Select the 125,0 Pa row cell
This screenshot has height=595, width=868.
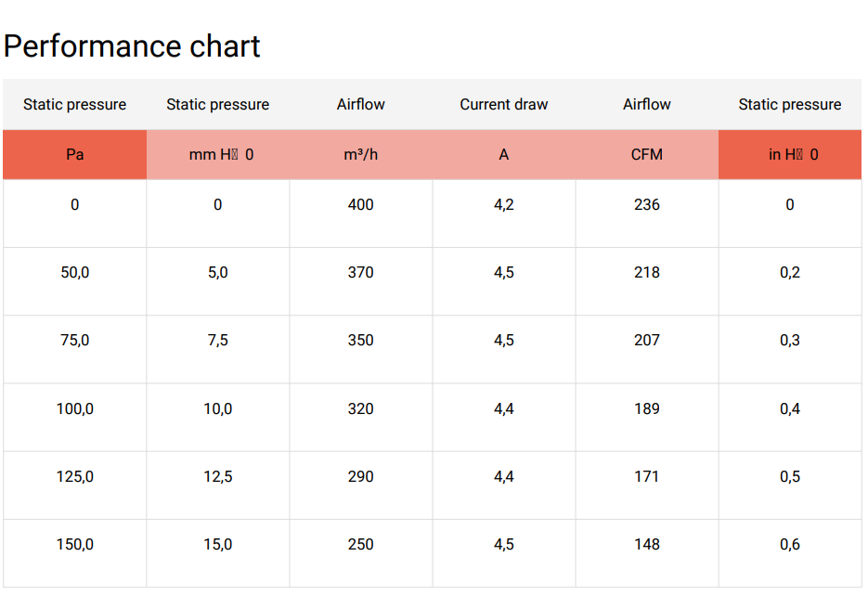[x=75, y=485]
